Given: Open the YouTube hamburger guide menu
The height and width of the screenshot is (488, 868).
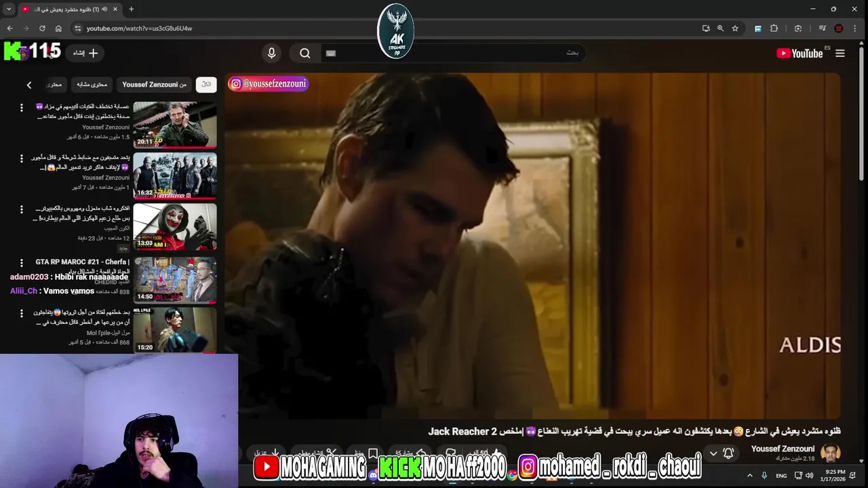Looking at the screenshot, I should 840,54.
